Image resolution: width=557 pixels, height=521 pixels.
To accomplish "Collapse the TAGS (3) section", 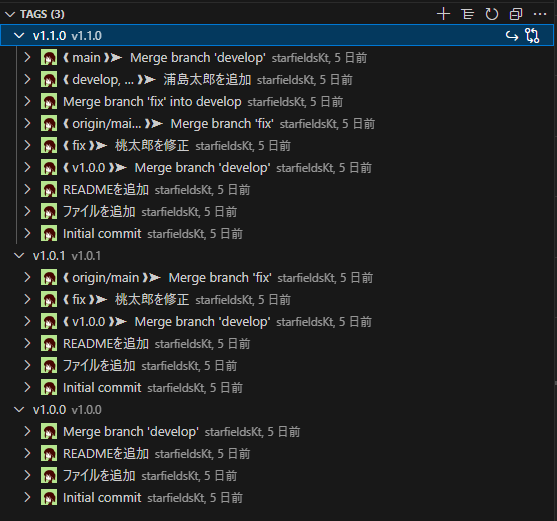I will pos(10,14).
